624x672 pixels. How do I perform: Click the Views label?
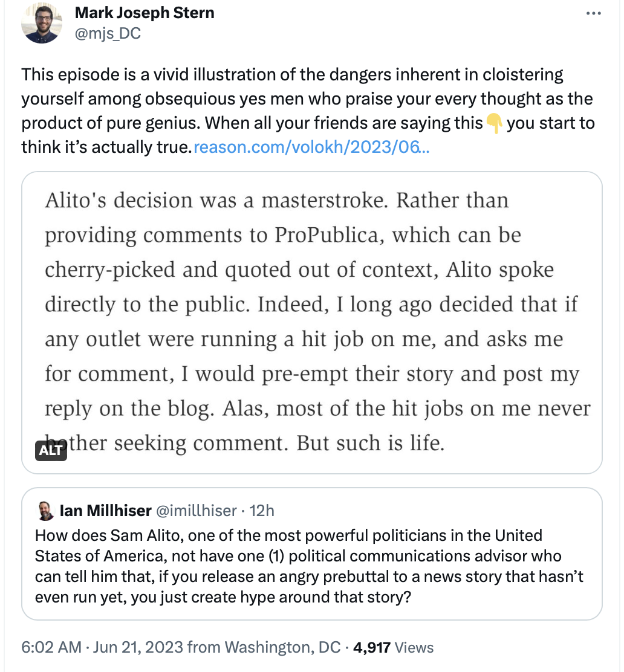click(x=414, y=647)
